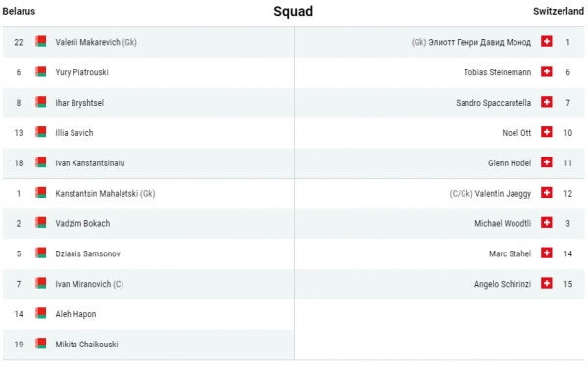Screen dimensions: 588x368
Task: Click jersey number 18 for Ivan Kanstantsinaiu
Action: coord(19,163)
